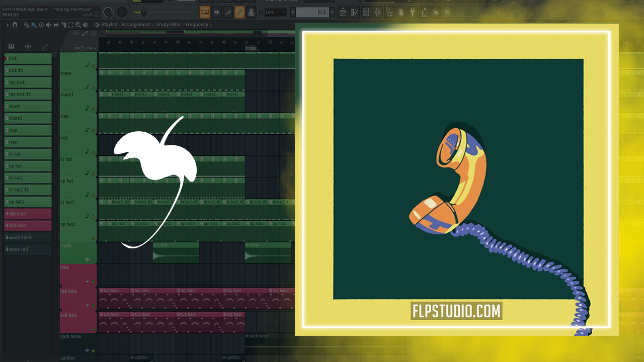644x362 pixels.
Task: Select the ride pattern in the picker
Action: (28, 142)
